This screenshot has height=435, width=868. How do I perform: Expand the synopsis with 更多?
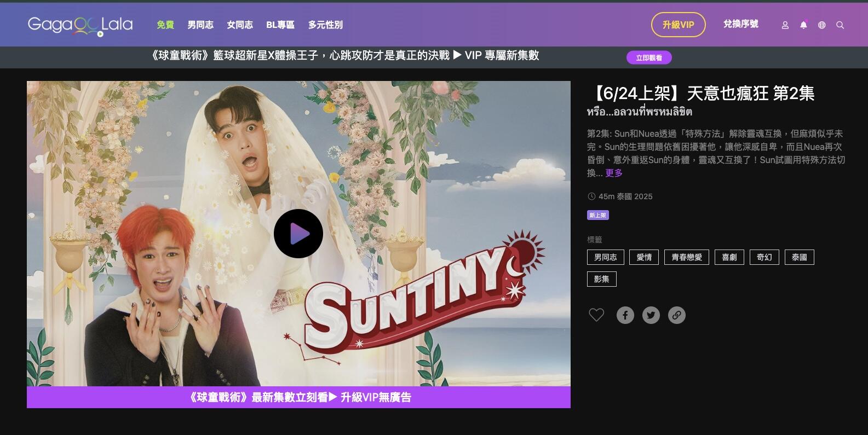tap(614, 173)
